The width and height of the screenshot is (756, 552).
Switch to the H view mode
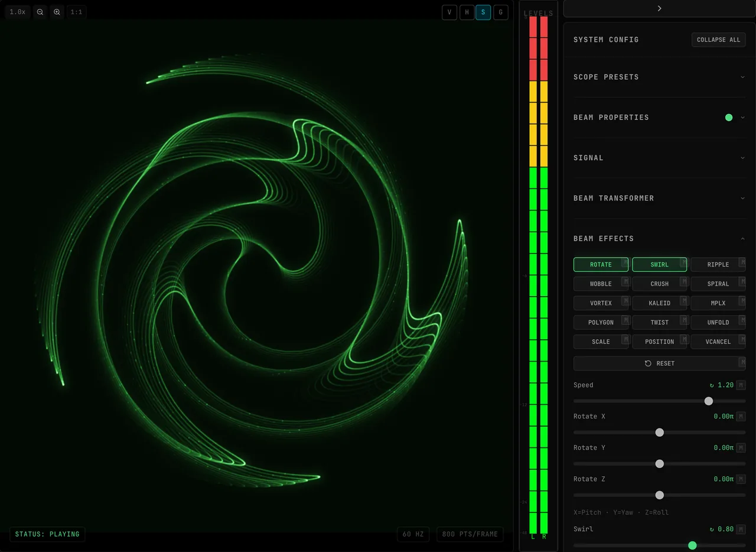coord(467,12)
